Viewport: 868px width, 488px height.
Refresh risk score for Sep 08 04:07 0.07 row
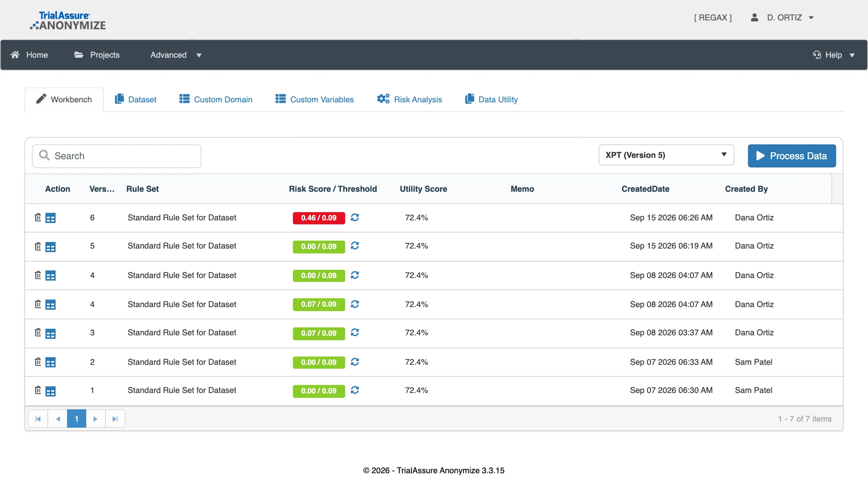pos(355,304)
